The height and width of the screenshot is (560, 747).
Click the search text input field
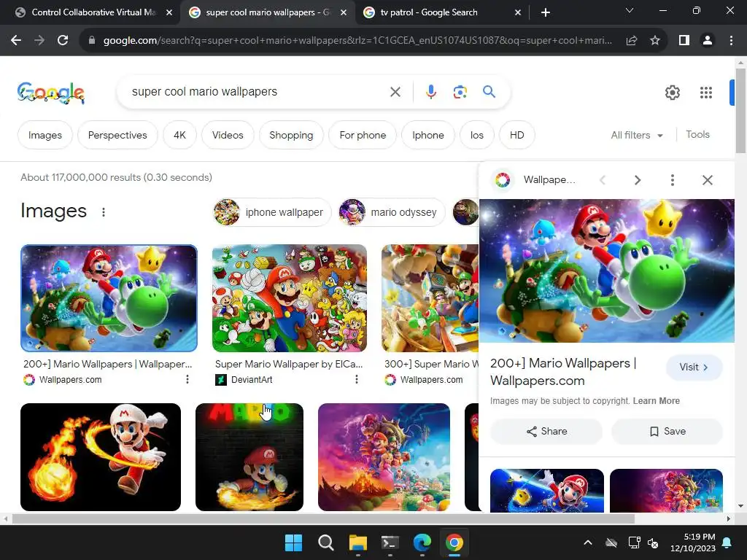click(258, 92)
